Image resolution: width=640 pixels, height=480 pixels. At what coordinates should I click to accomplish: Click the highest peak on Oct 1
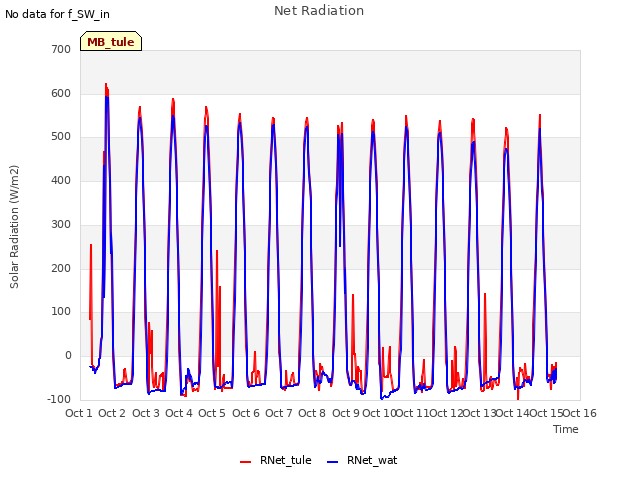(106, 84)
